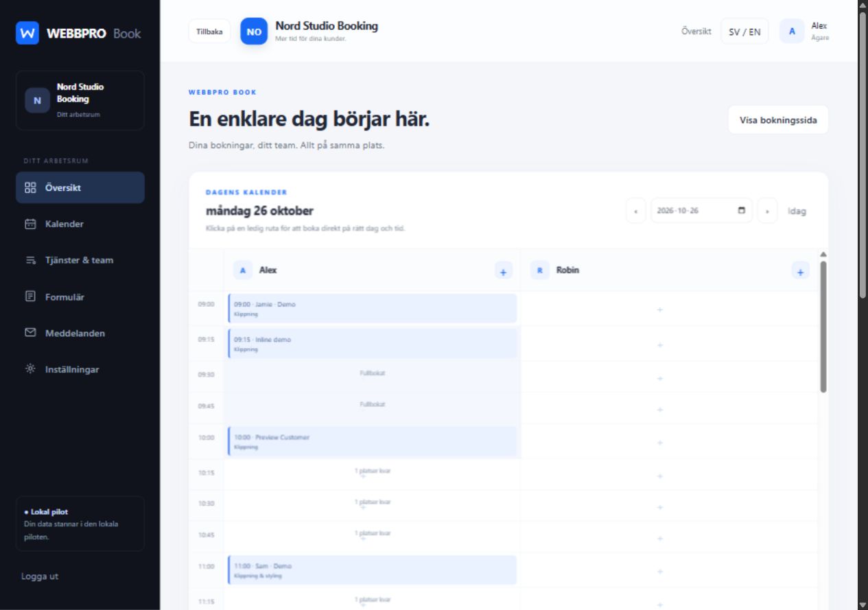
Task: Click the page scrollbar down arrow
Action: coord(863,605)
